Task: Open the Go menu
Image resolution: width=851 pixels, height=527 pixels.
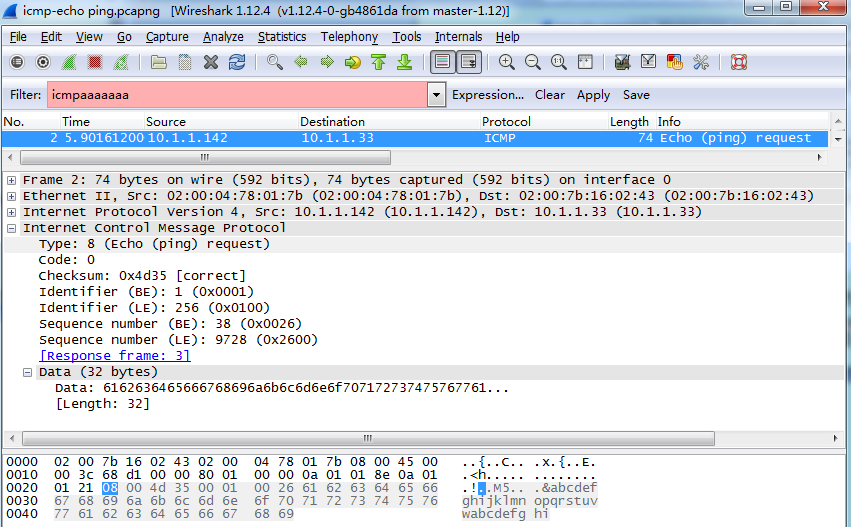Action: pos(124,37)
